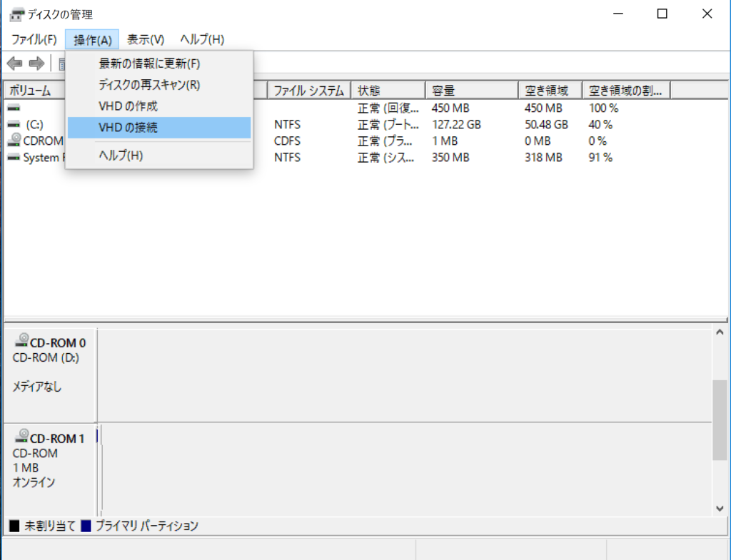
Task: Sort by the 空き領域の割... column header
Action: pos(627,91)
